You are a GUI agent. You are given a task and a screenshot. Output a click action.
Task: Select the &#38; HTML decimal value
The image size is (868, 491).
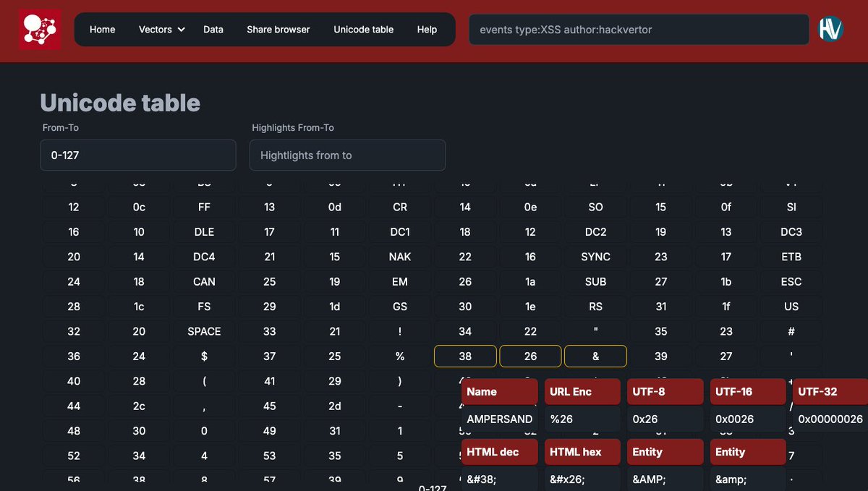[x=500, y=479]
